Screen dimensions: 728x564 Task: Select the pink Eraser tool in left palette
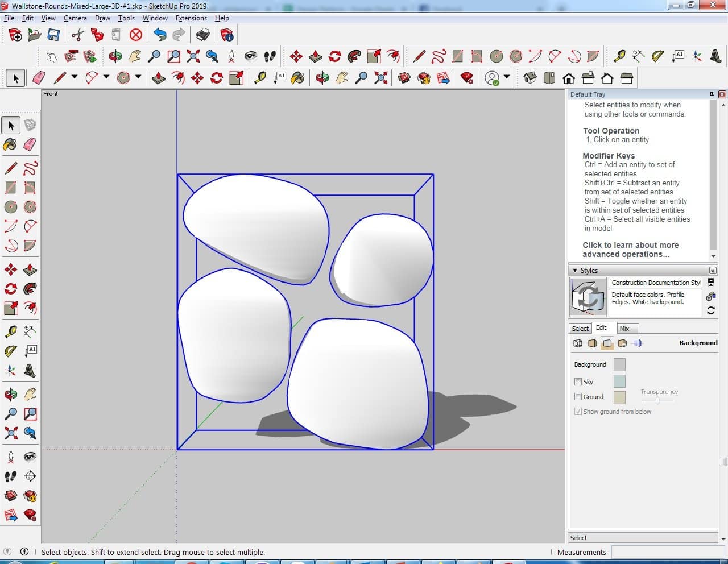(x=30, y=144)
